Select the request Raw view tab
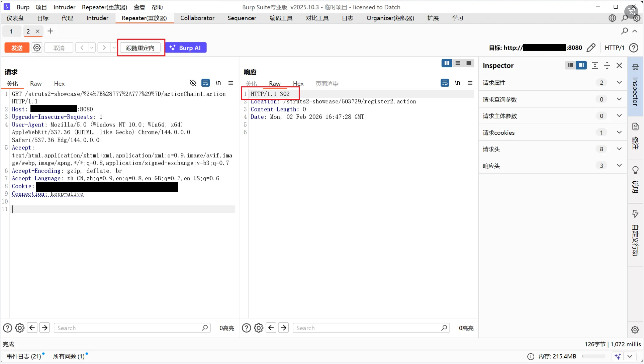 click(x=36, y=84)
